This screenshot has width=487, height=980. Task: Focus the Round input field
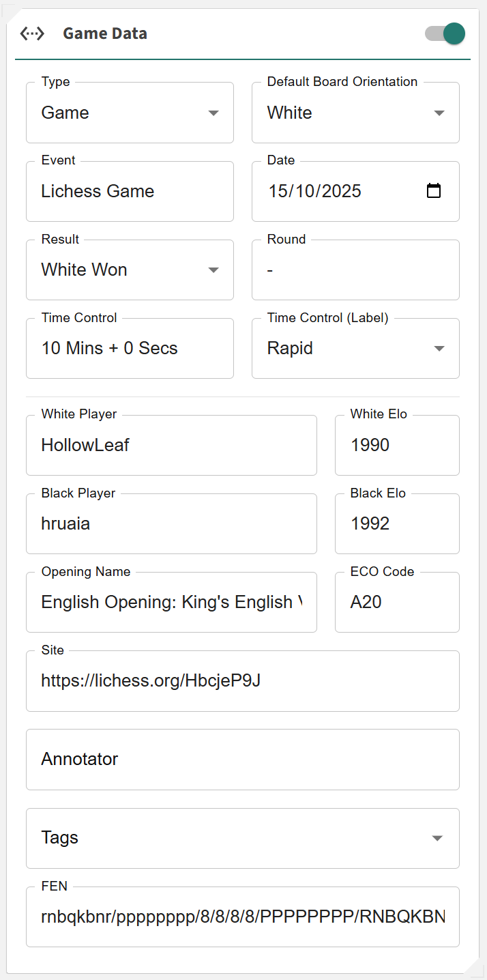point(355,270)
